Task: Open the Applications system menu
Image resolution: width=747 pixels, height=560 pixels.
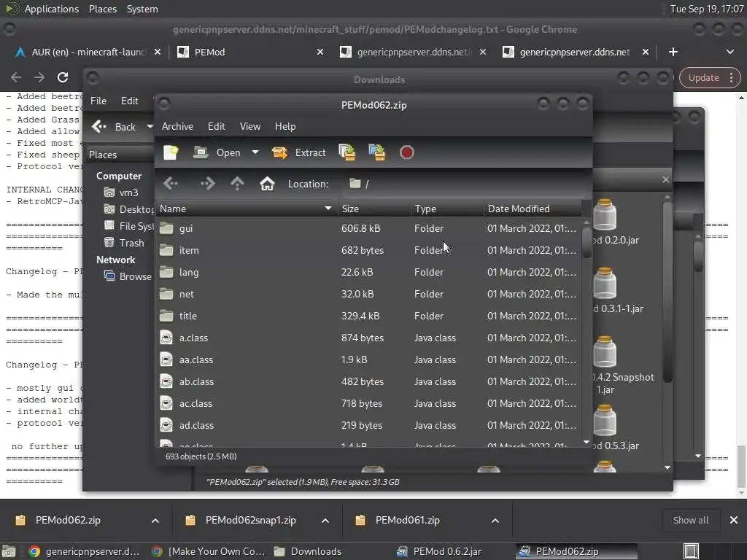Action: [52, 9]
